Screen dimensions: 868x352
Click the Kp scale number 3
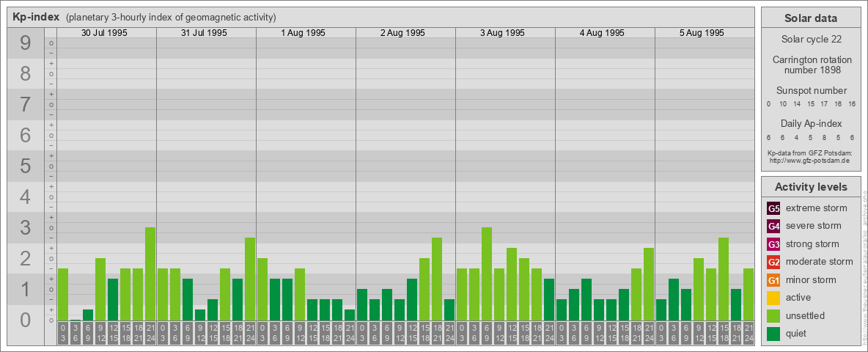coord(26,227)
